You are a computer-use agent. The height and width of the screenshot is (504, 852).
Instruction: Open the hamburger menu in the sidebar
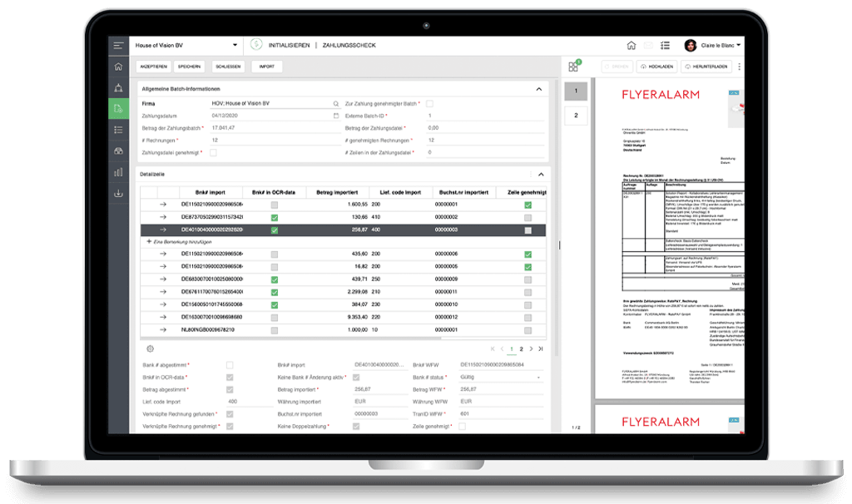pos(118,45)
